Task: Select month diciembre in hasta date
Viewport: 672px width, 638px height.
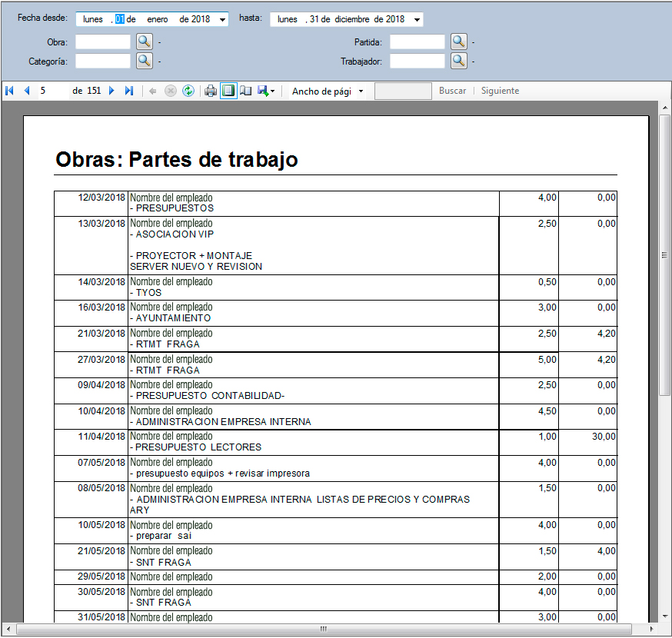Action: [352, 19]
